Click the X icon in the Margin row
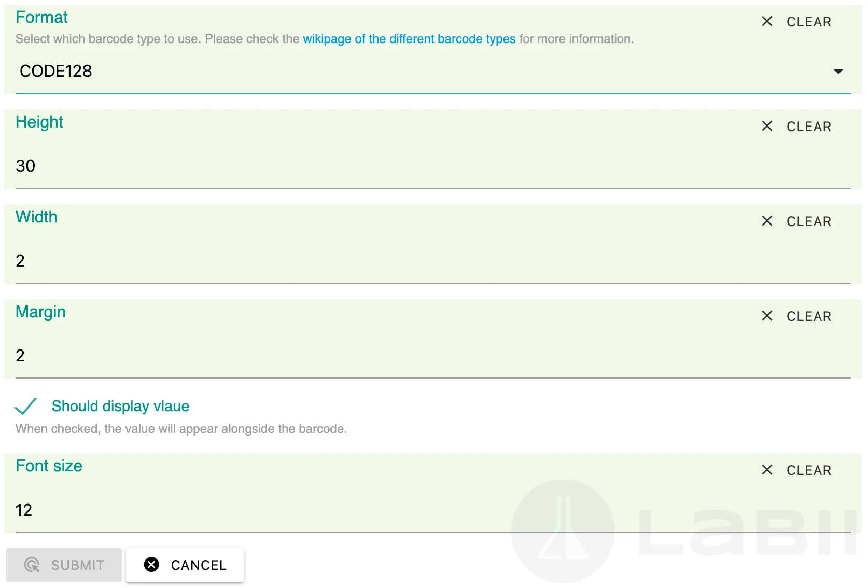The width and height of the screenshot is (868, 588). (767, 316)
